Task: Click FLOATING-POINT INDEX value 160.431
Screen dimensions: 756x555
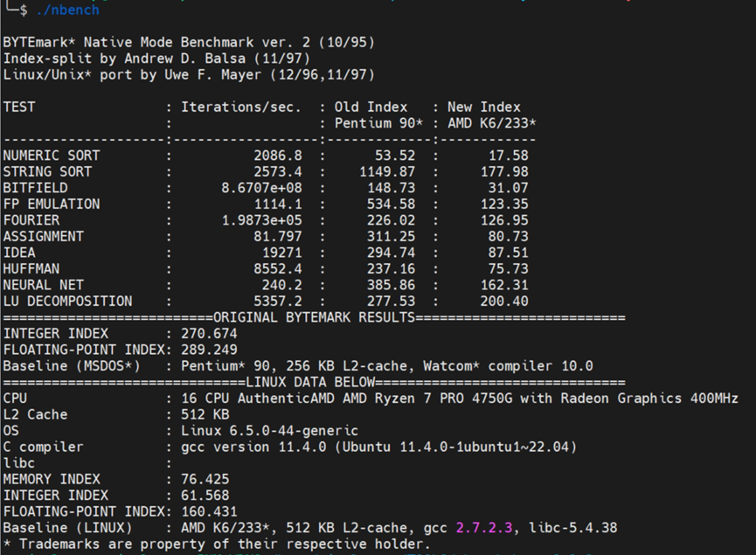Action: pyautogui.click(x=209, y=511)
